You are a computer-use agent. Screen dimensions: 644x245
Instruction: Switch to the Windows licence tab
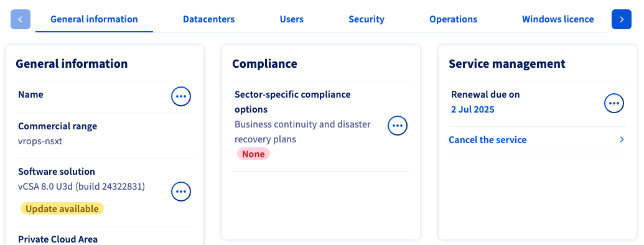[x=558, y=19]
